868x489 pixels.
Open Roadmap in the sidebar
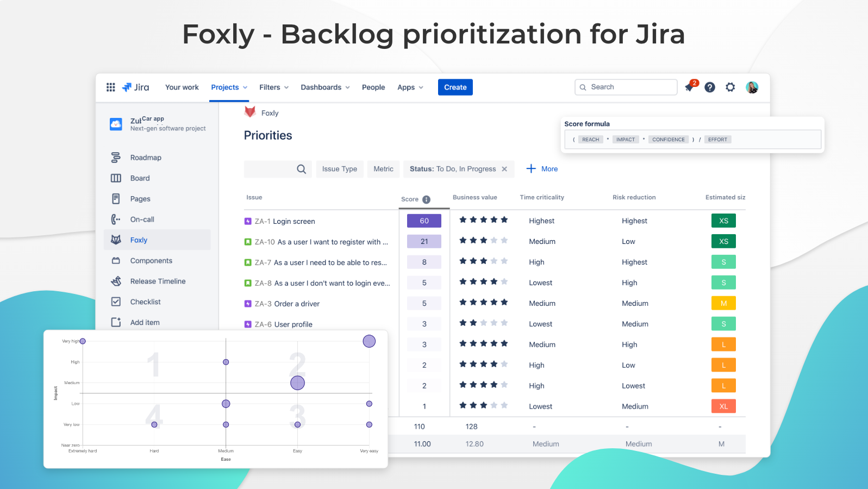(146, 158)
